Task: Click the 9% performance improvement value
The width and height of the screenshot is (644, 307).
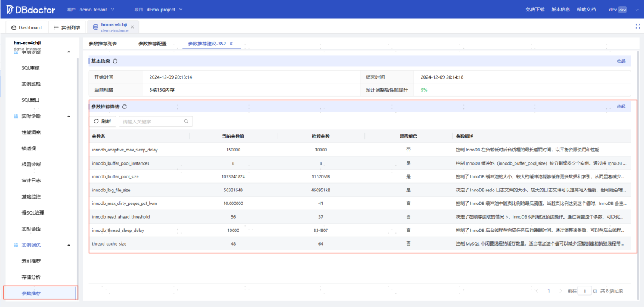Action: coord(424,89)
